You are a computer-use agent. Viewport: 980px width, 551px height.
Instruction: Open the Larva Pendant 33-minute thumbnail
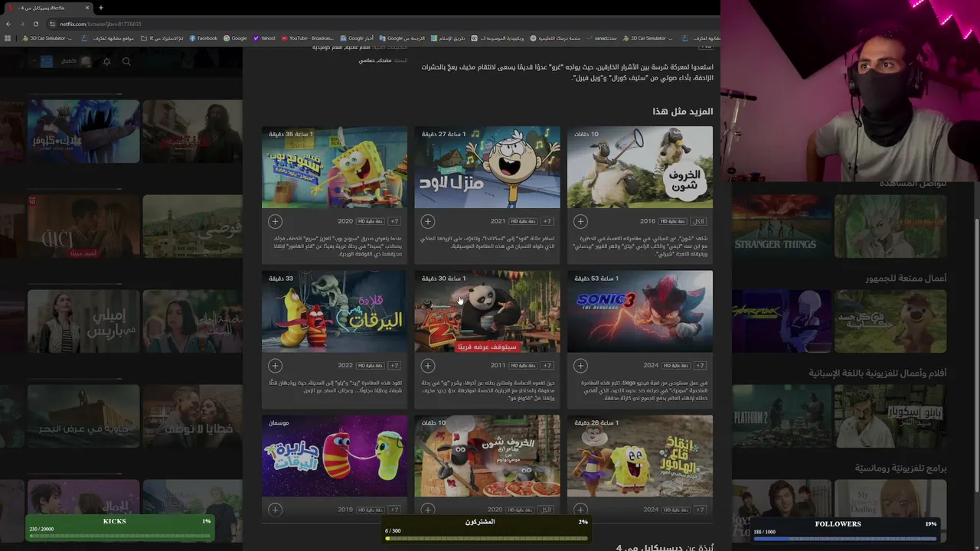(x=335, y=311)
